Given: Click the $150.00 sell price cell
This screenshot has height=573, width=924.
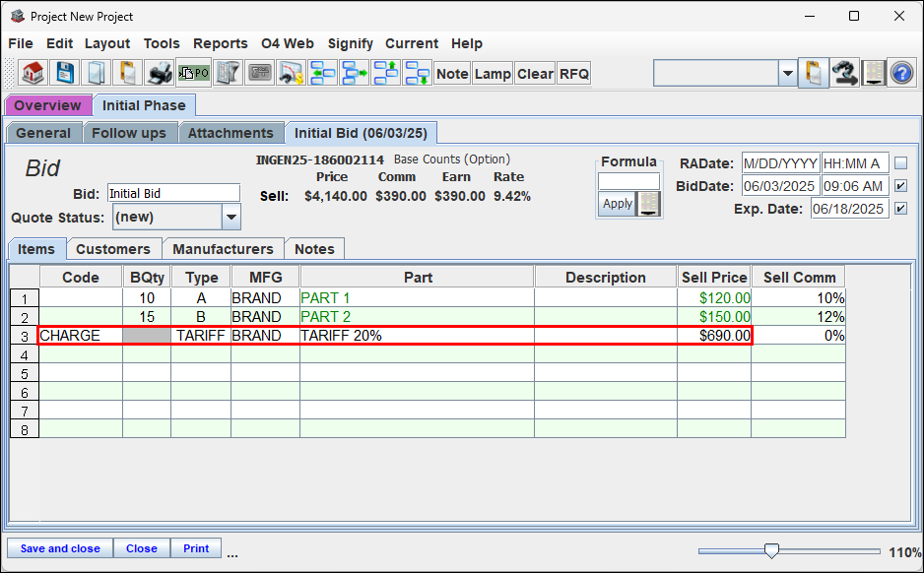Looking at the screenshot, I should coord(714,317).
